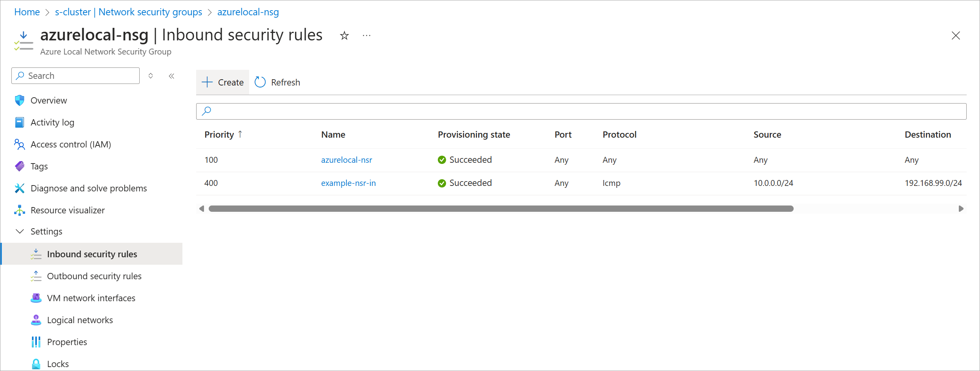Click the Overview shield icon
This screenshot has width=980, height=371.
[x=20, y=100]
